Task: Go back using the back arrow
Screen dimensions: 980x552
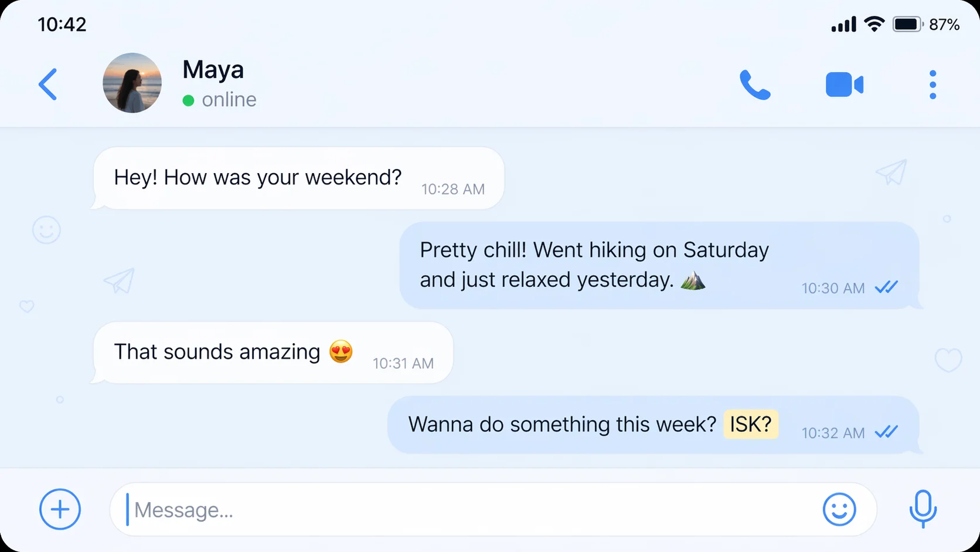Action: [48, 84]
